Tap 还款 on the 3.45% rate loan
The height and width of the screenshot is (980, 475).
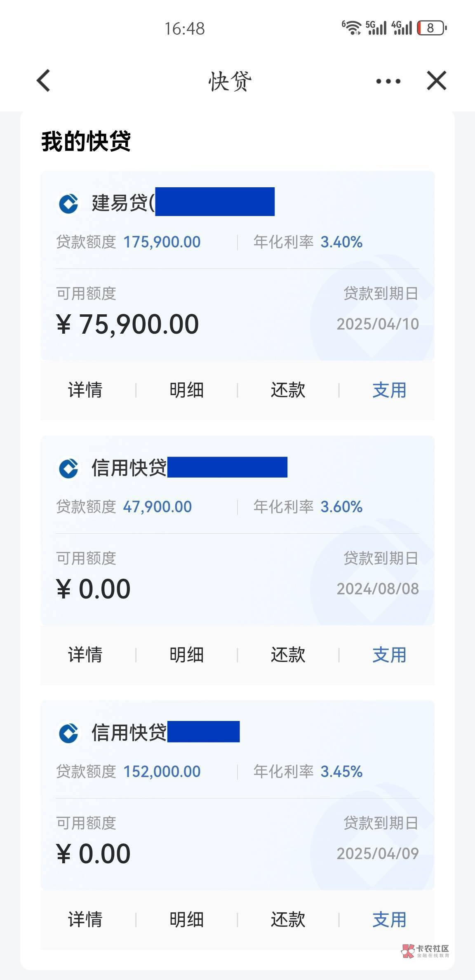pos(288,920)
